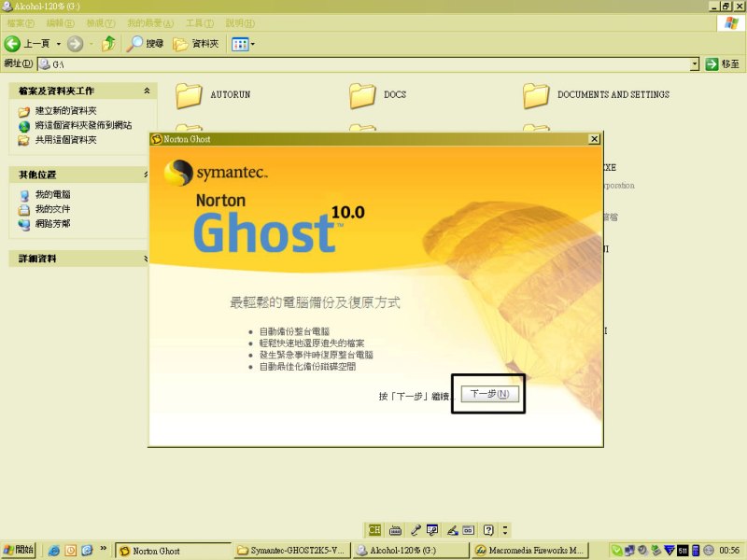Open 網路芳鄰 from other places
This screenshot has width=747, height=560.
pyautogui.click(x=52, y=224)
